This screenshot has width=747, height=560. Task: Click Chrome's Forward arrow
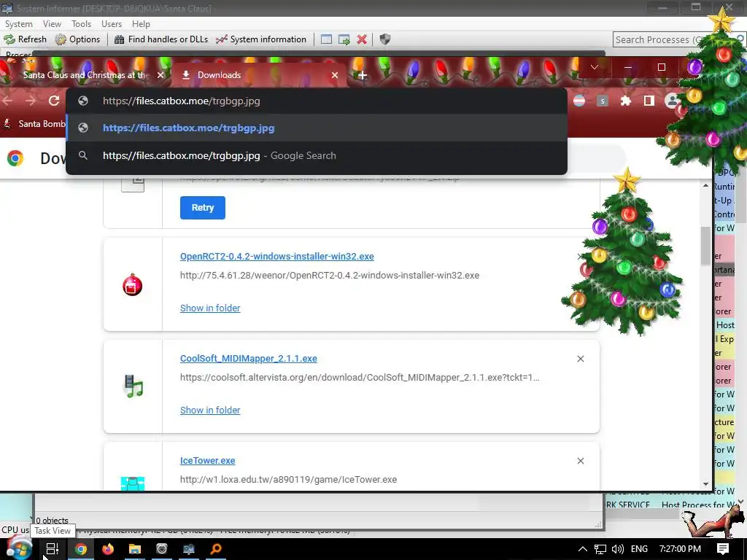[31, 101]
